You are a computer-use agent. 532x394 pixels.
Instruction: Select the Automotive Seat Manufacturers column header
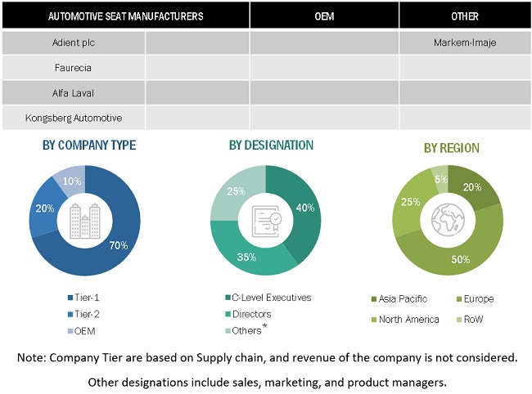126,16
